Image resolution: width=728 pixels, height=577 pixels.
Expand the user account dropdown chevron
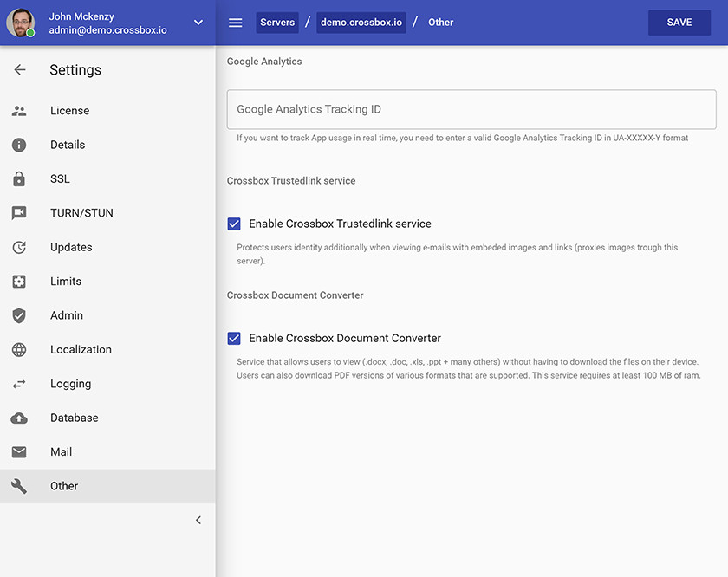(198, 23)
